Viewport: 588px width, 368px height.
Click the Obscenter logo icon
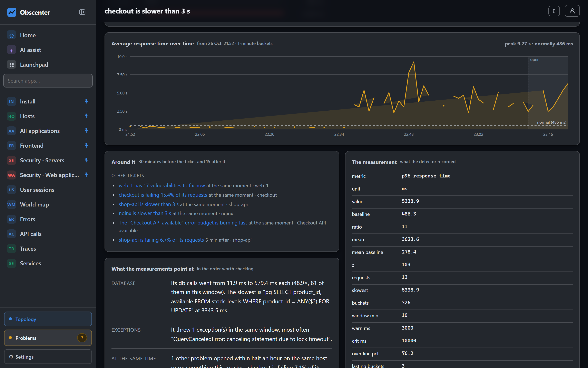12,12
